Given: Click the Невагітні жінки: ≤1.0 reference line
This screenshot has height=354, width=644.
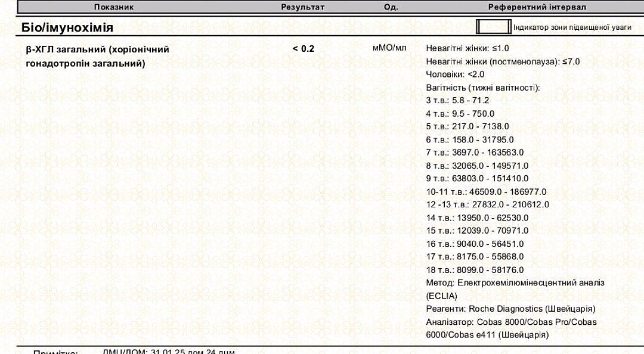Looking at the screenshot, I should [467, 48].
